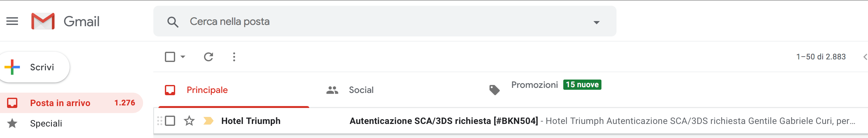Expand the select-all dropdown arrow
Viewport: 868px width, 138px height.
click(x=183, y=57)
